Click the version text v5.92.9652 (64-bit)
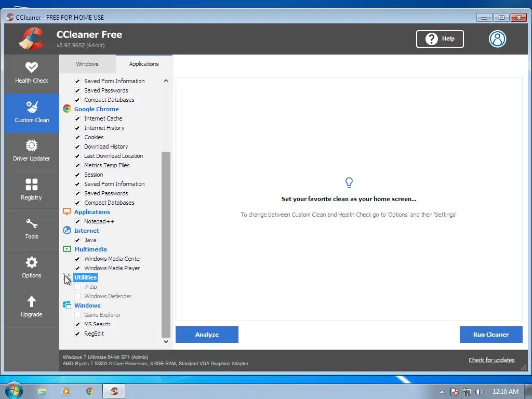532x399 pixels. click(x=81, y=45)
